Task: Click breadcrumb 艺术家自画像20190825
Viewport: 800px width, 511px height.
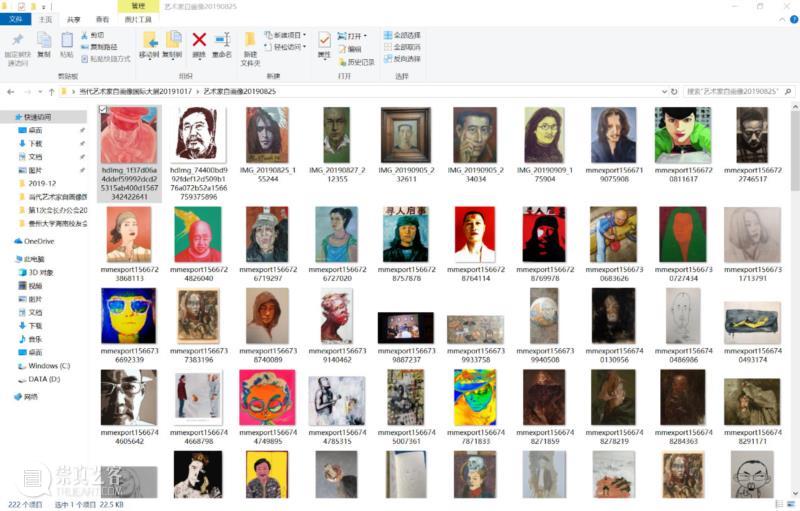Action: [240, 92]
